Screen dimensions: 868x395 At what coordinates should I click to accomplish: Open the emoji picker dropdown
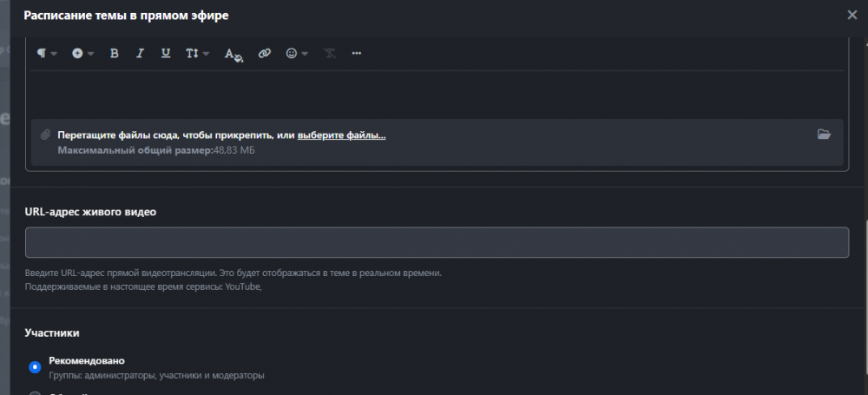297,54
